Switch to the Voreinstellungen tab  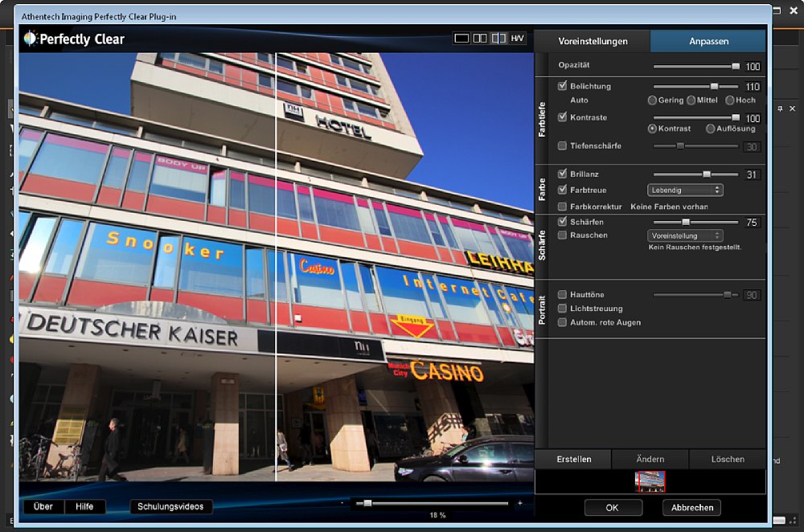point(593,41)
